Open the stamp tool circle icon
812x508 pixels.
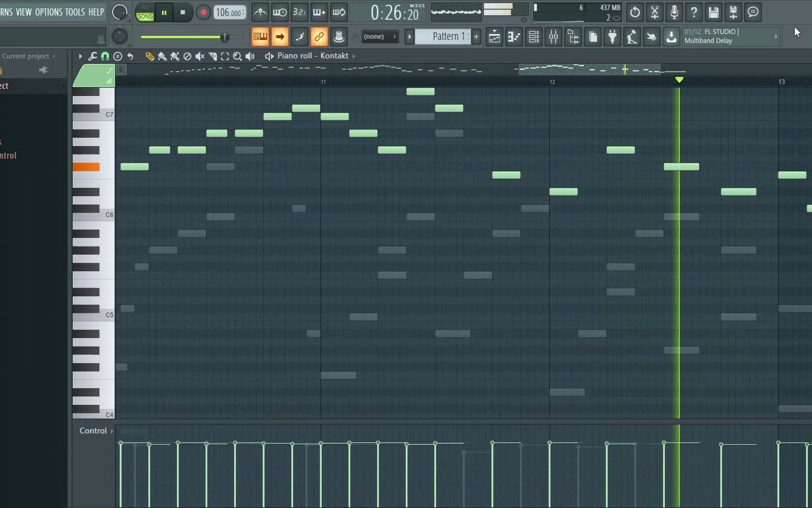117,56
